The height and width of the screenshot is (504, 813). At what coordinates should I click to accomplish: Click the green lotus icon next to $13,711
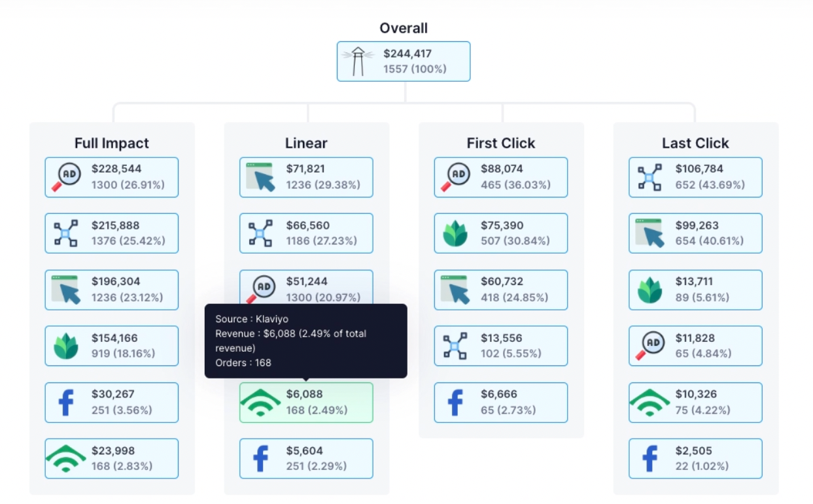(649, 290)
